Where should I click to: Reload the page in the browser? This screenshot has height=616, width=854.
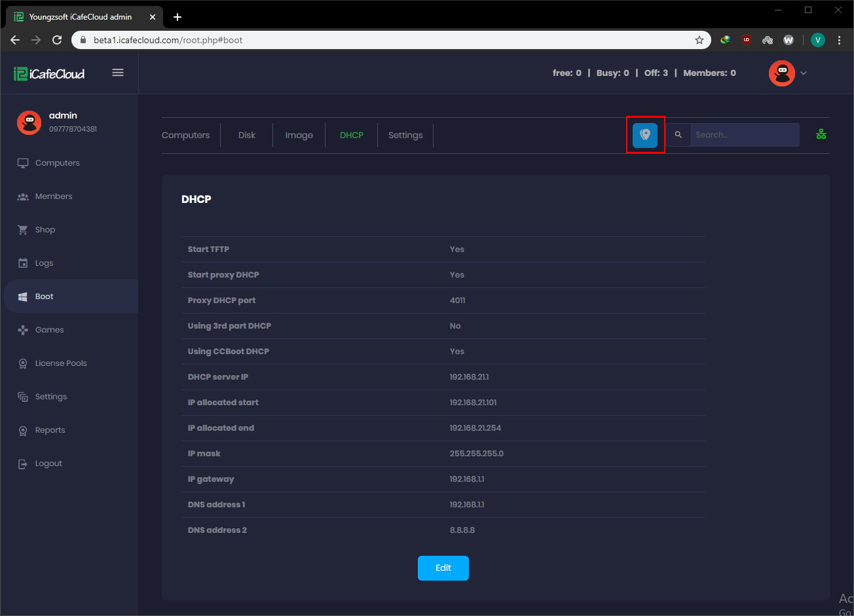57,40
